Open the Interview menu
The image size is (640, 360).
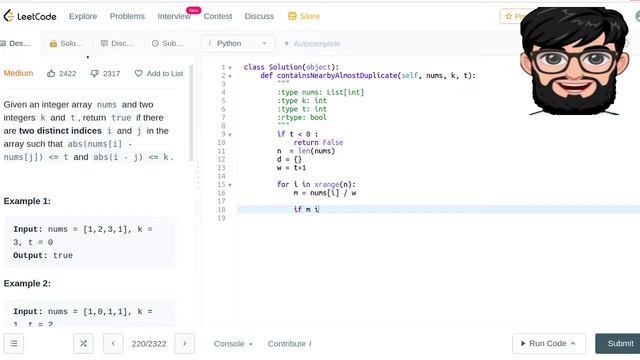pyautogui.click(x=174, y=16)
